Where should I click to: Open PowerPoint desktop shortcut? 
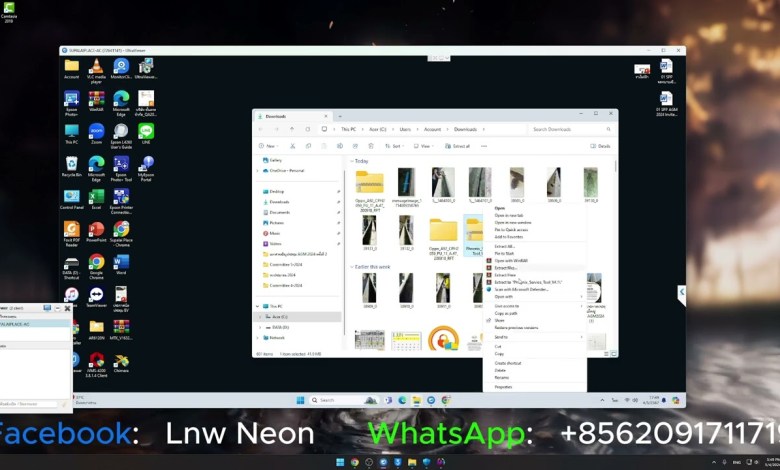(96, 230)
